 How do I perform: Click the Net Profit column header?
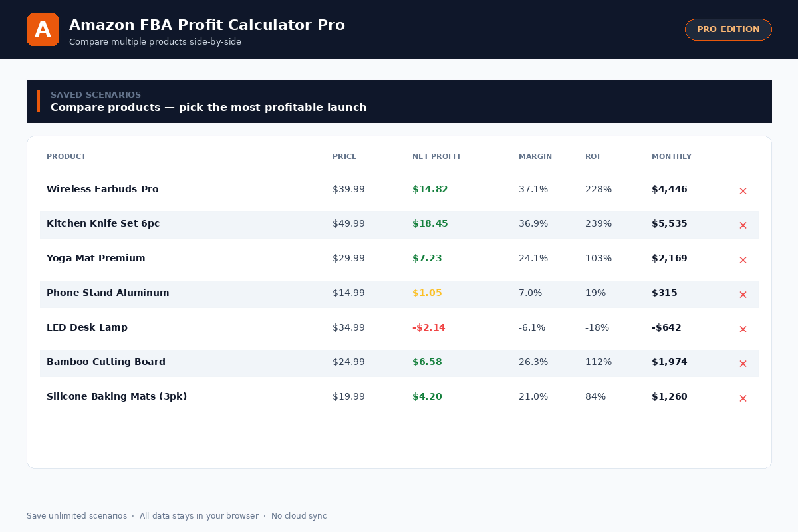(x=436, y=157)
